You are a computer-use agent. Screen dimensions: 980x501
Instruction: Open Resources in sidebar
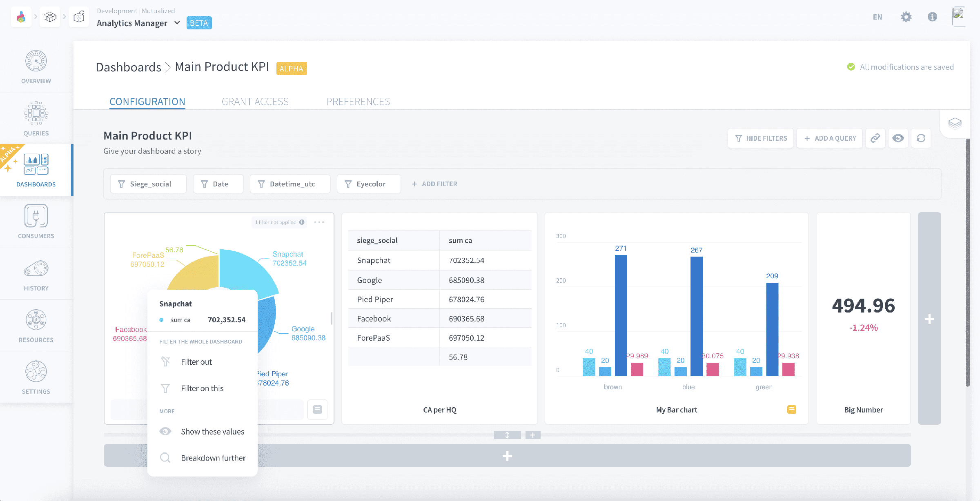point(36,326)
